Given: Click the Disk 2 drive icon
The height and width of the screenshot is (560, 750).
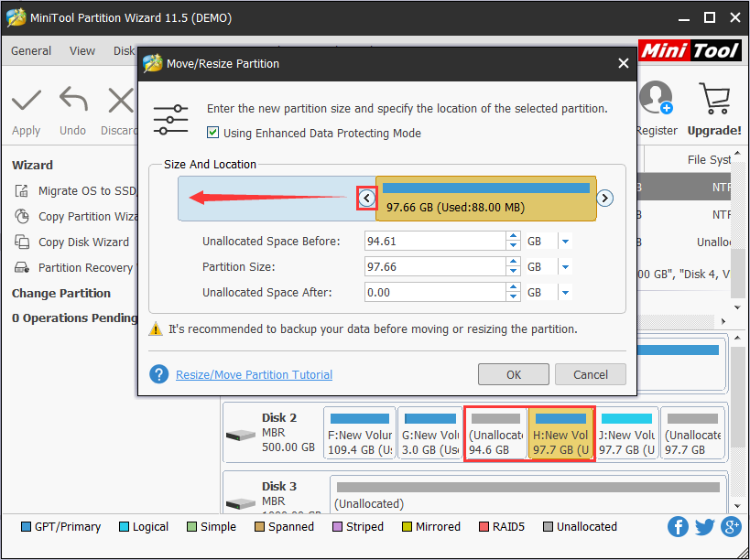Looking at the screenshot, I should coord(241,436).
